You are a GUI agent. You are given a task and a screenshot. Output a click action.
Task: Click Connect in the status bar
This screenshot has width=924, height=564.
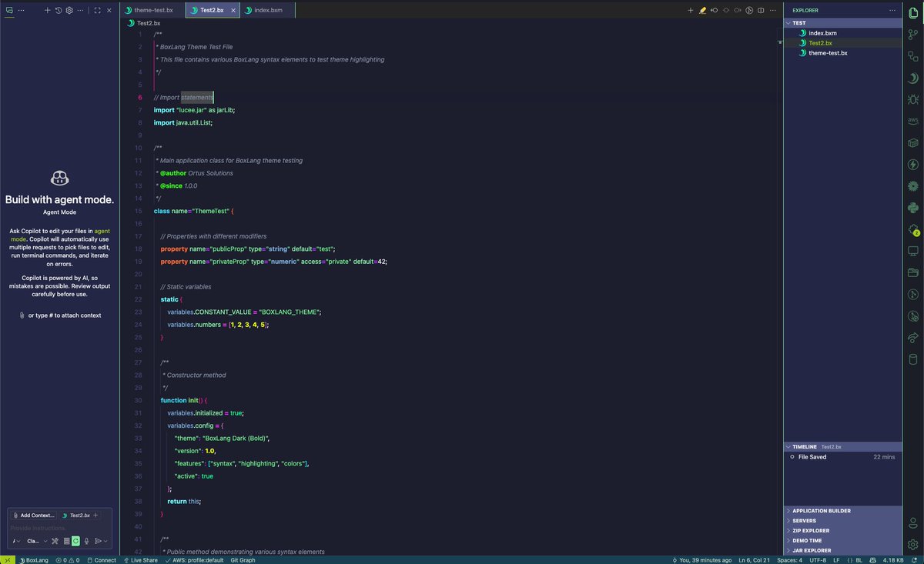(102, 560)
